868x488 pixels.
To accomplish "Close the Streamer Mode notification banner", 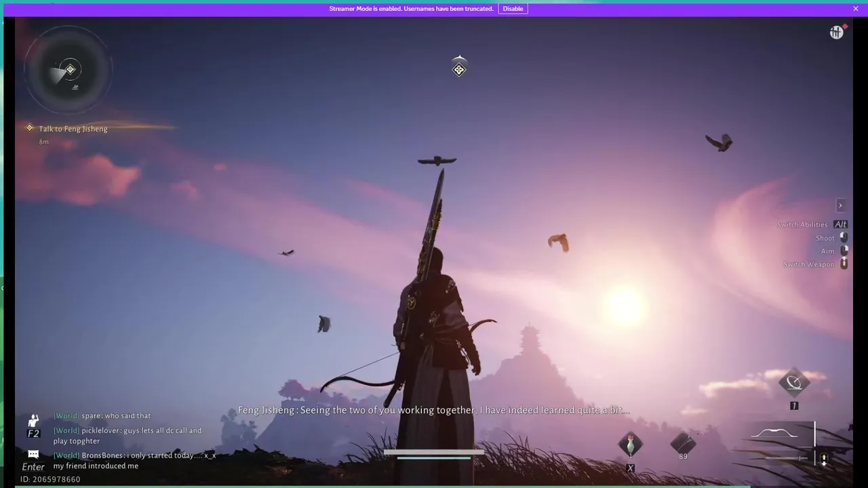I will (856, 9).
